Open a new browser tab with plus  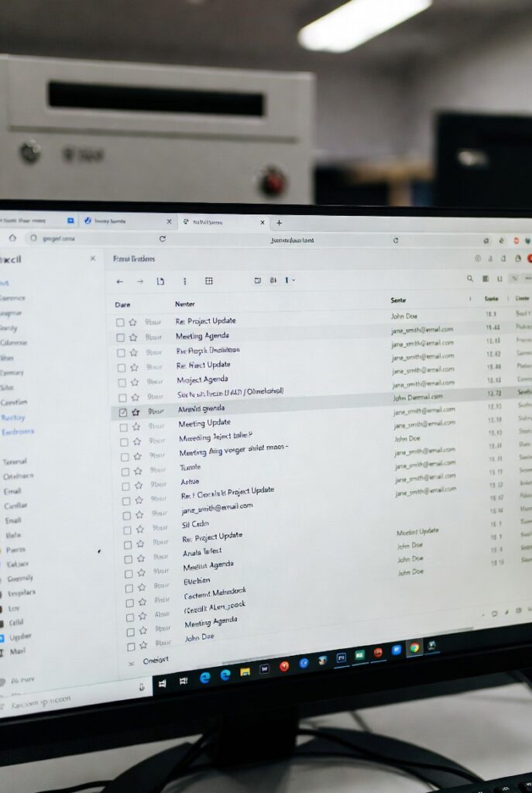pyautogui.click(x=279, y=222)
